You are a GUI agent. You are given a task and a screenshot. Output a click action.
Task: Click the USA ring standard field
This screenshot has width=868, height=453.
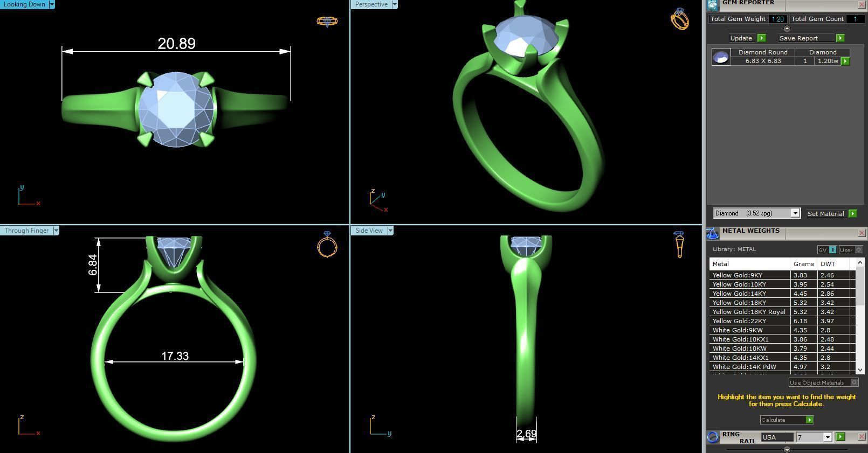click(777, 437)
